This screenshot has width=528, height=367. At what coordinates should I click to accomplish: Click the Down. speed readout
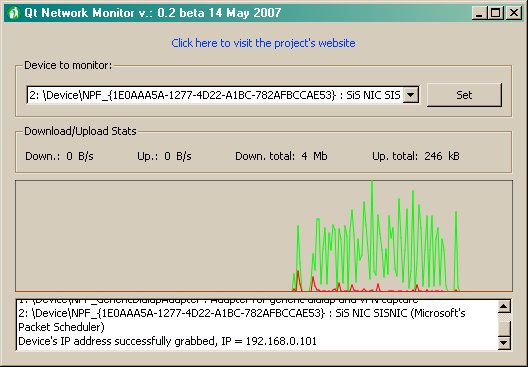[60, 156]
